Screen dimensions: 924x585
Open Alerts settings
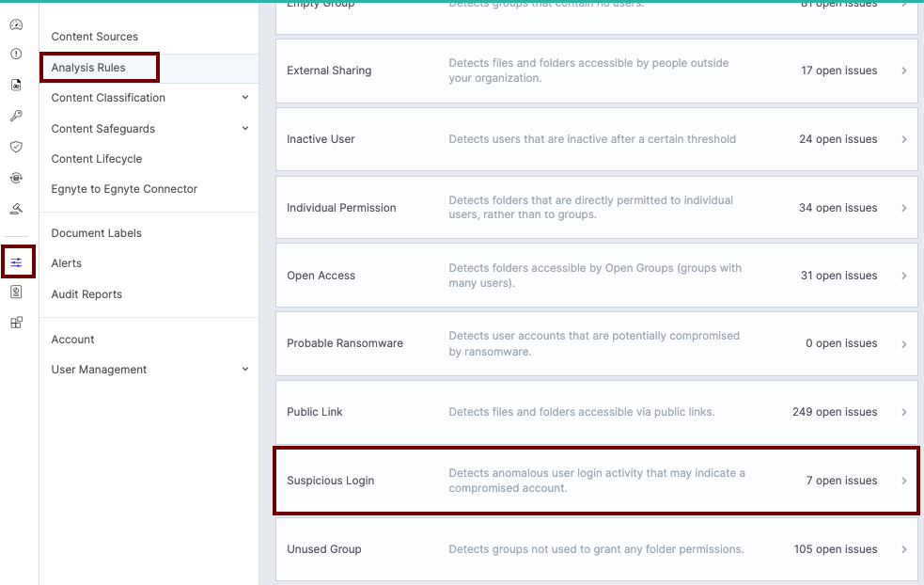pyautogui.click(x=67, y=263)
